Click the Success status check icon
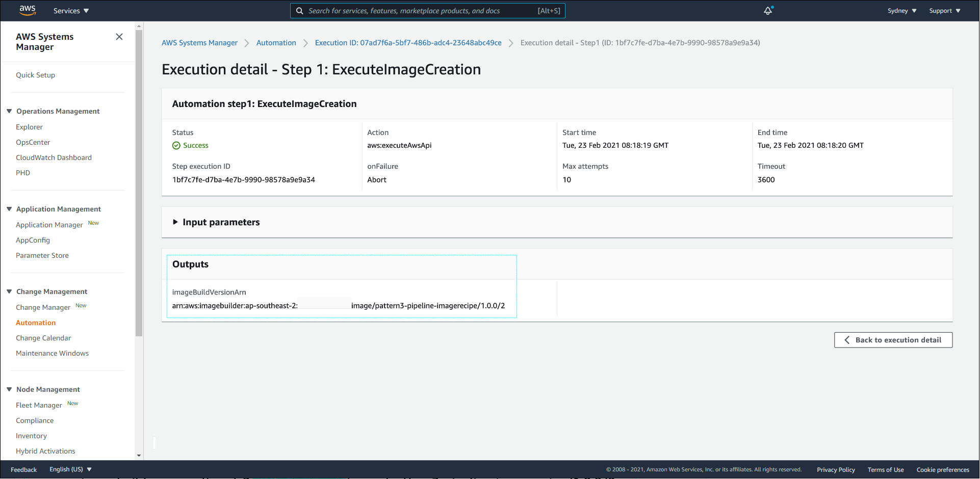The width and height of the screenshot is (980, 479). coord(176,145)
